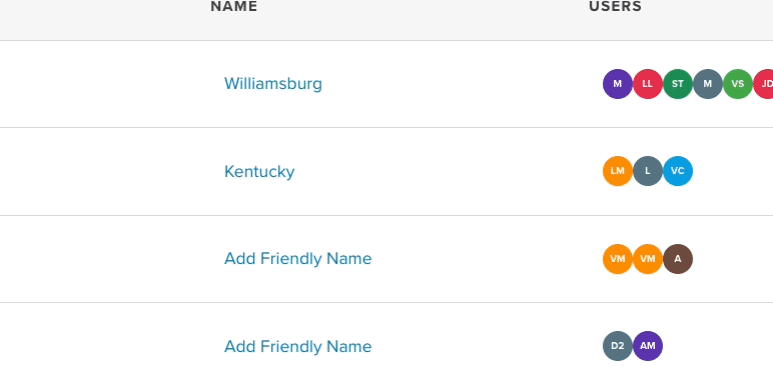Click the gray D2 user avatar
The height and width of the screenshot is (372, 773).
[x=617, y=346]
